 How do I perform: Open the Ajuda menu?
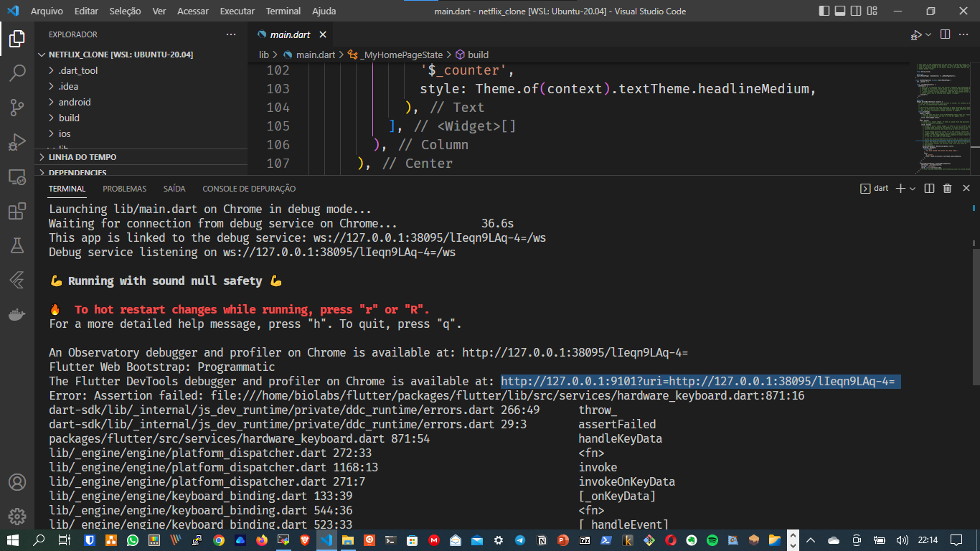[324, 11]
